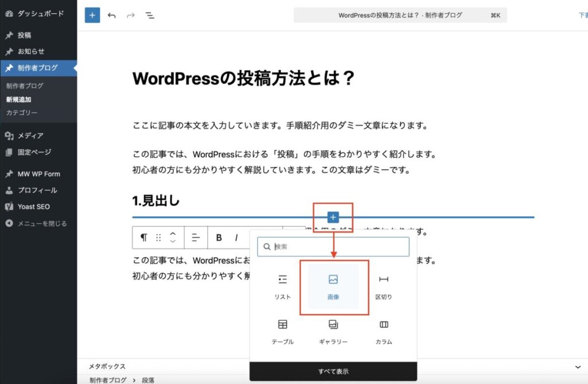Screen dimensions: 588x384
Task: Open Yoast SEO menu
Action: click(x=37, y=207)
